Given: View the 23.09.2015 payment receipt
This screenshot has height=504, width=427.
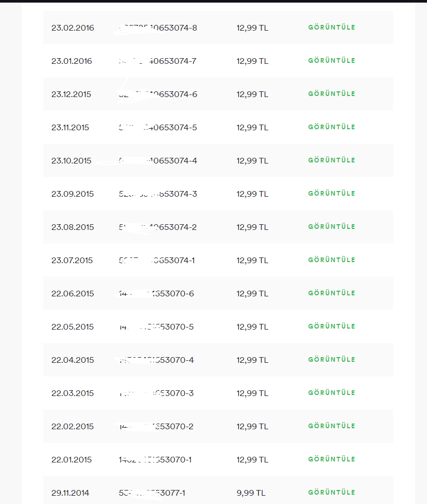Looking at the screenshot, I should 332,194.
